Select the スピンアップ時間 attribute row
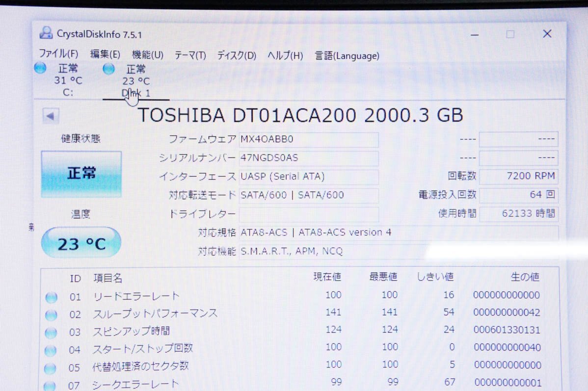Image resolution: width=588 pixels, height=391 pixels. (300, 331)
